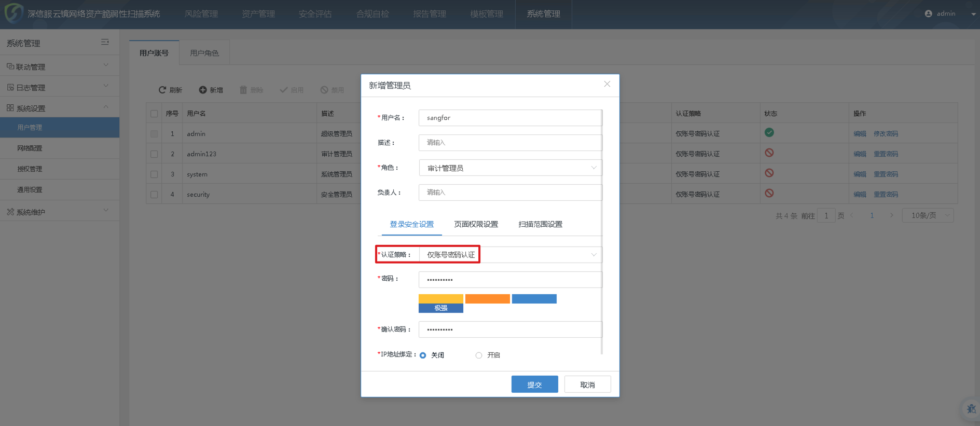The height and width of the screenshot is (426, 980).
Task: Open the 认证策略 authentication policy dropdown
Action: (510, 255)
